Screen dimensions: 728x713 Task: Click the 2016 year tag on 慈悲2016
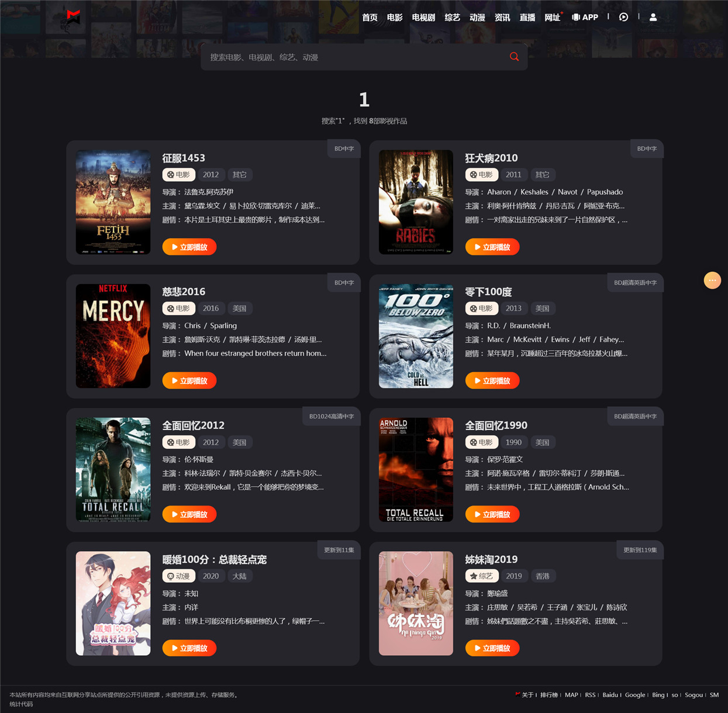coord(211,309)
